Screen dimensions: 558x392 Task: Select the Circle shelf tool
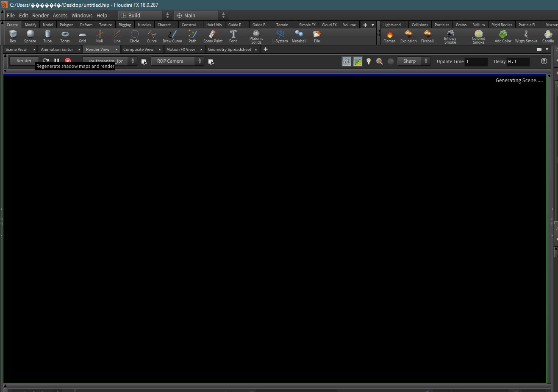click(x=134, y=36)
